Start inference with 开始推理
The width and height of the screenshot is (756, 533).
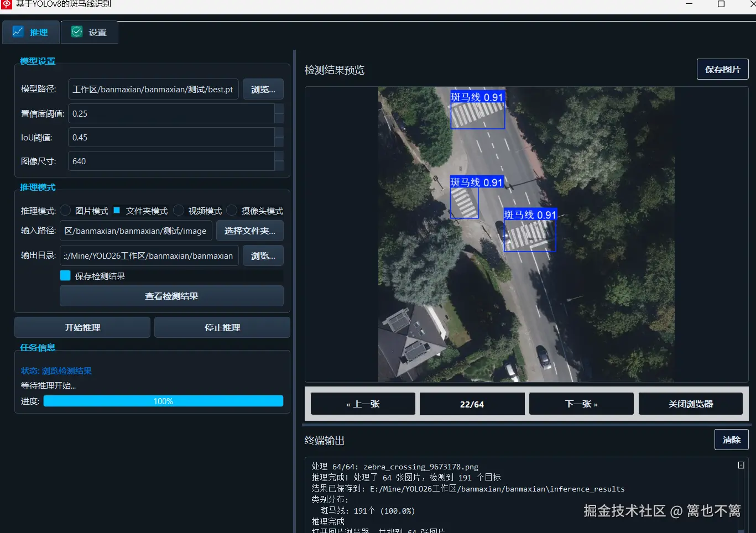(82, 327)
